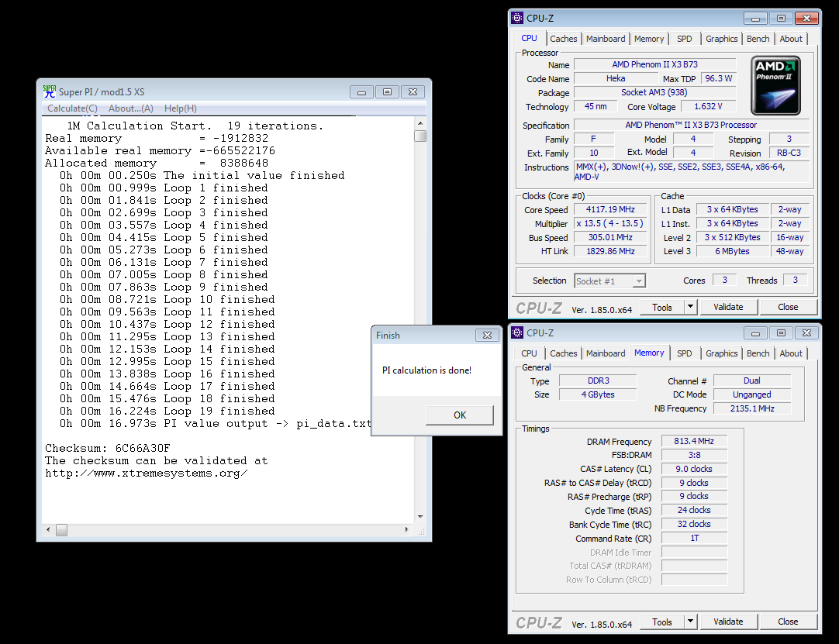This screenshot has width=839, height=644.
Task: Click OK in the Finish dialog
Action: point(460,415)
